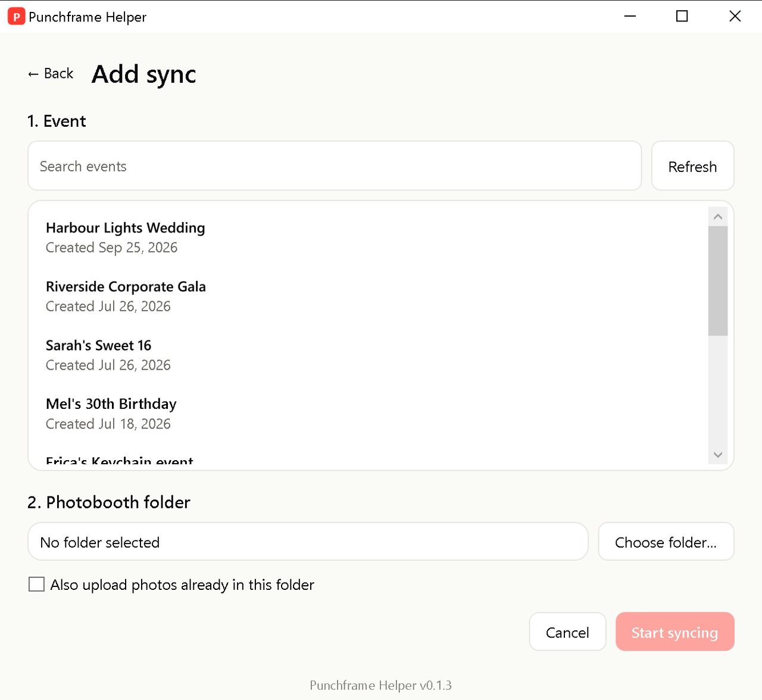Click the event list scroll-down arrow
This screenshot has height=700, width=762.
point(718,455)
